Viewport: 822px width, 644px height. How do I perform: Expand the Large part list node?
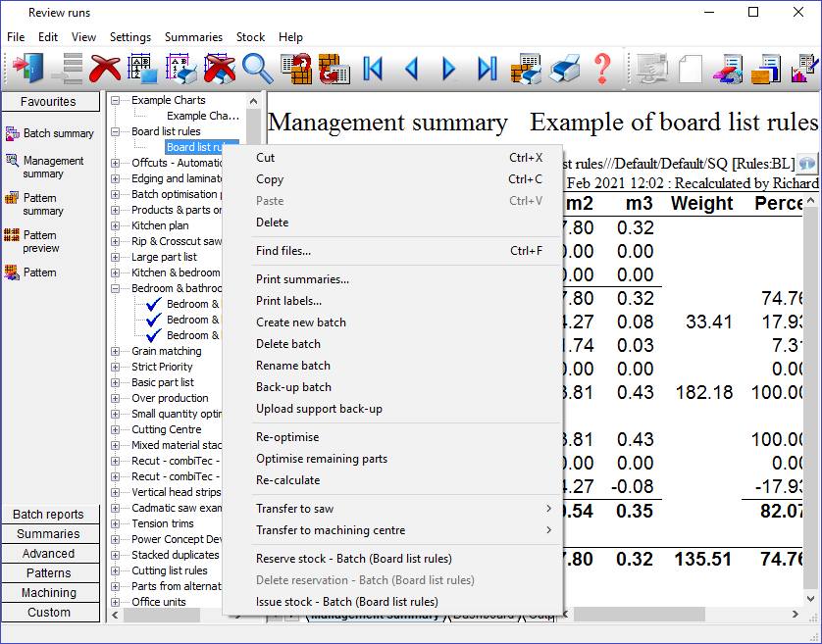click(x=116, y=257)
